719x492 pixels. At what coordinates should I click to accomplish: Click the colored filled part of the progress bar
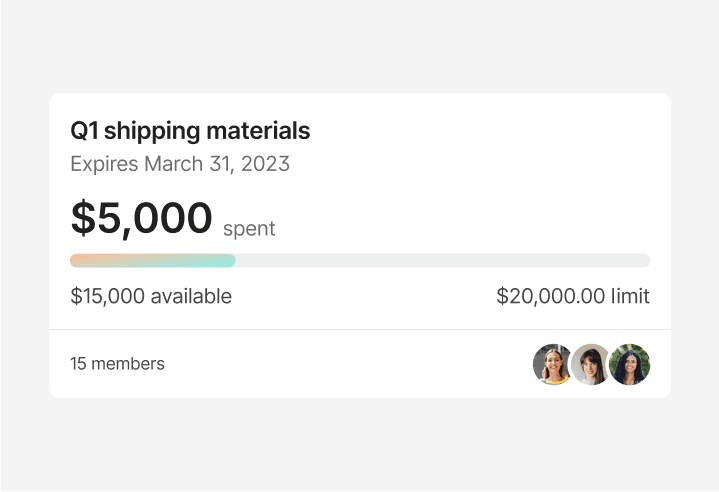pyautogui.click(x=152, y=261)
